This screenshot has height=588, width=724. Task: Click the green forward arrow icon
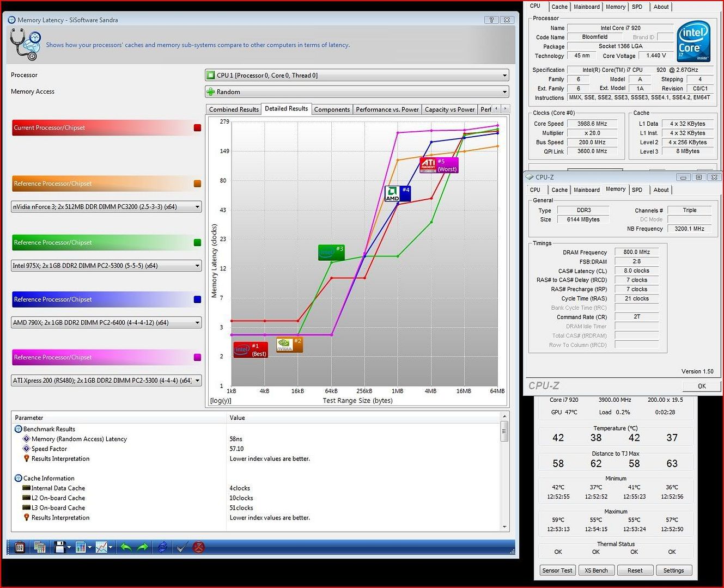(143, 547)
